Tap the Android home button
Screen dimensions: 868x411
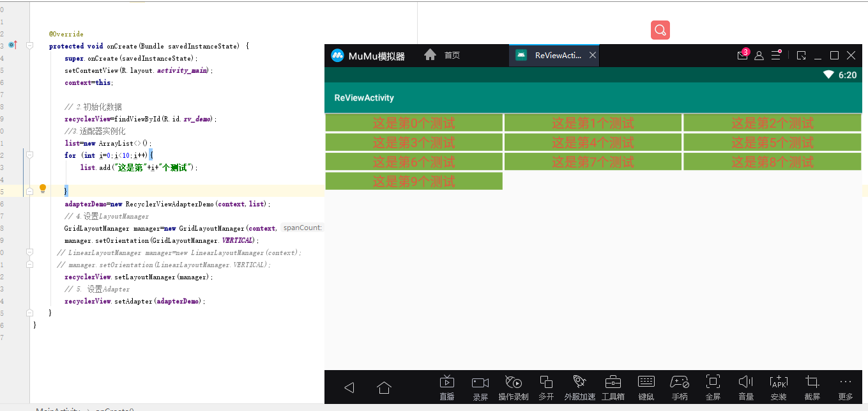(x=384, y=387)
